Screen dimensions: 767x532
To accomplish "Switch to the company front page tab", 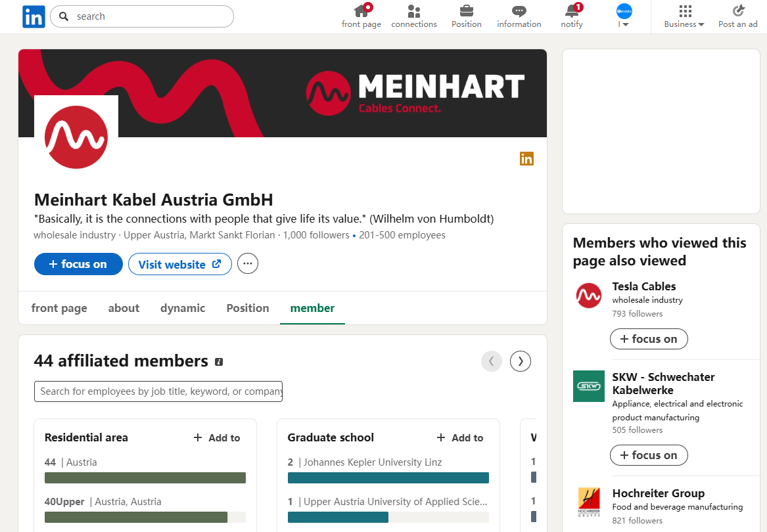I will (x=59, y=308).
